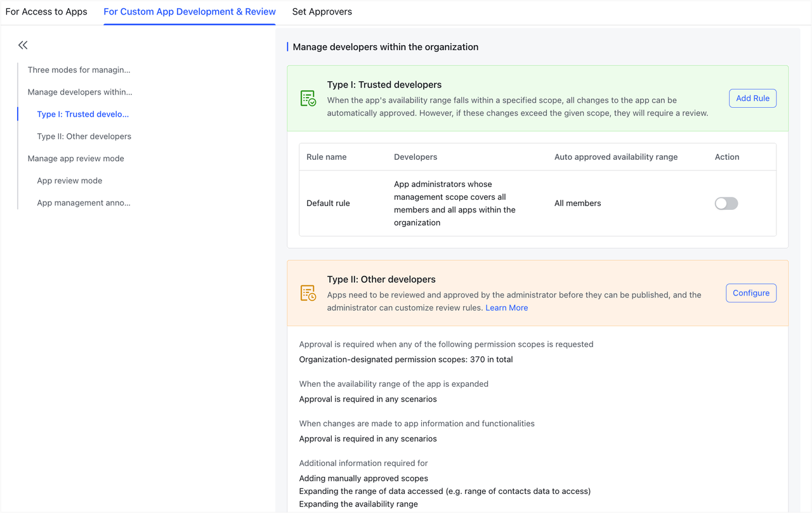The height and width of the screenshot is (513, 812).
Task: Navigate to Manage app review mode
Action: pyautogui.click(x=76, y=159)
